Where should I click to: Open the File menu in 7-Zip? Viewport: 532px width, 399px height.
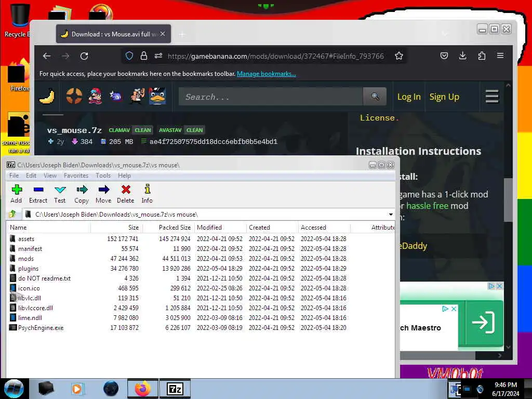click(x=14, y=176)
